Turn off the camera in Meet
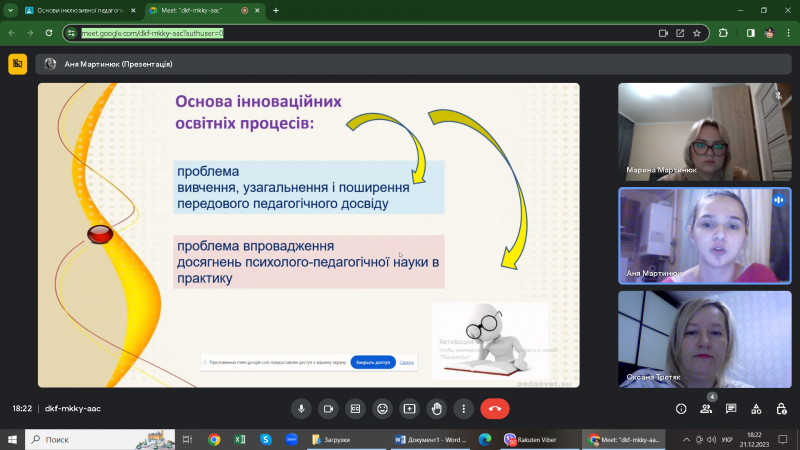Viewport: 800px width, 450px height. [327, 408]
